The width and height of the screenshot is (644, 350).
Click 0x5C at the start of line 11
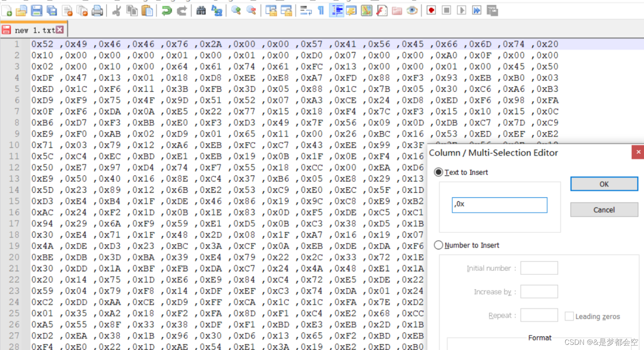click(42, 156)
